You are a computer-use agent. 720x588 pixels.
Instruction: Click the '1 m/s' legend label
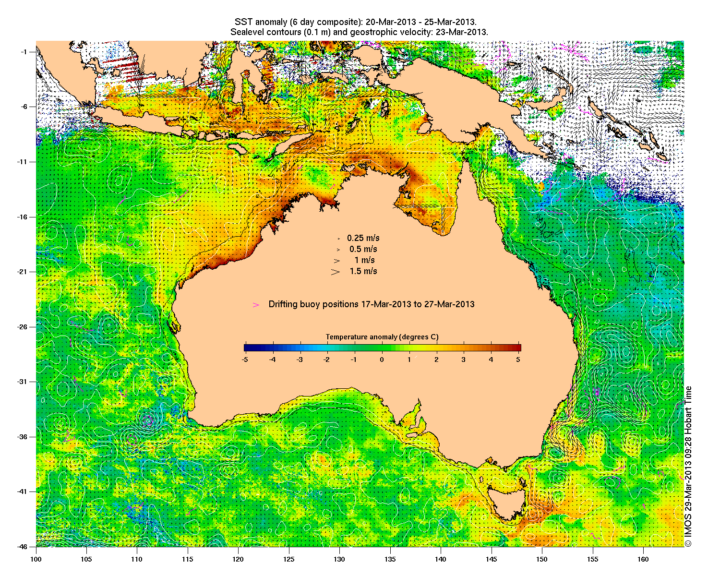click(x=365, y=260)
